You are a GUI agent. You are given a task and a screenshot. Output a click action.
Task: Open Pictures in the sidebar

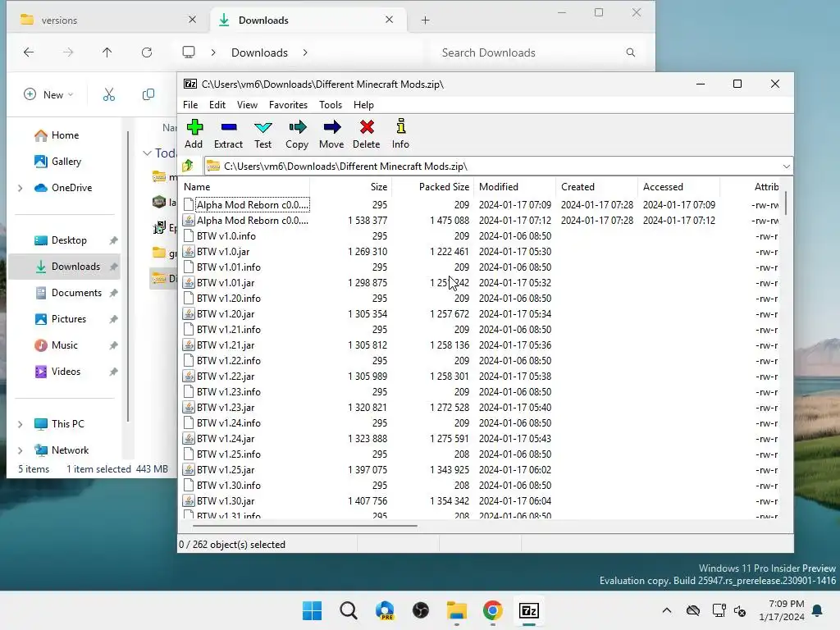60,319
